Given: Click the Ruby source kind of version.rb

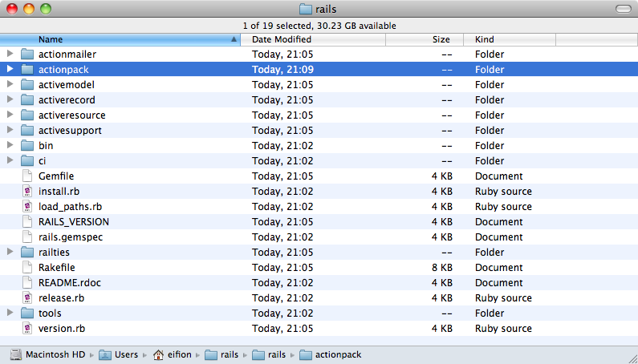Looking at the screenshot, I should 503,329.
